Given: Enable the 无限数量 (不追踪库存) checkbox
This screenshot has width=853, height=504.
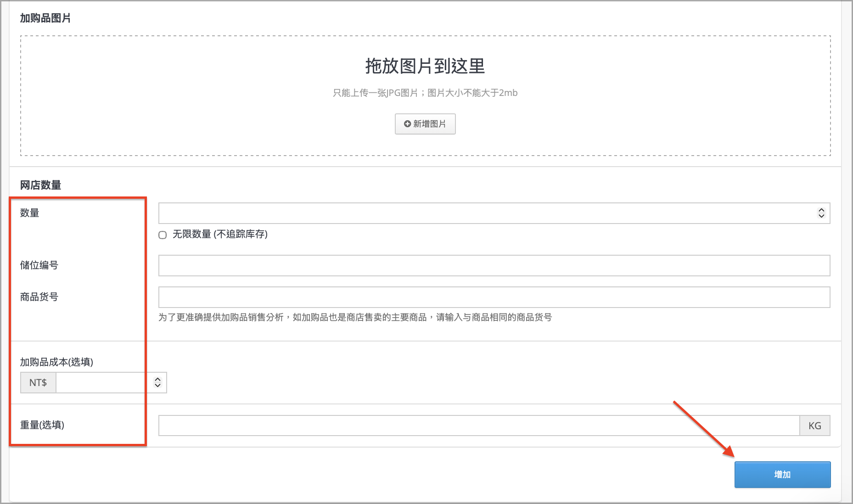Looking at the screenshot, I should [x=163, y=235].
